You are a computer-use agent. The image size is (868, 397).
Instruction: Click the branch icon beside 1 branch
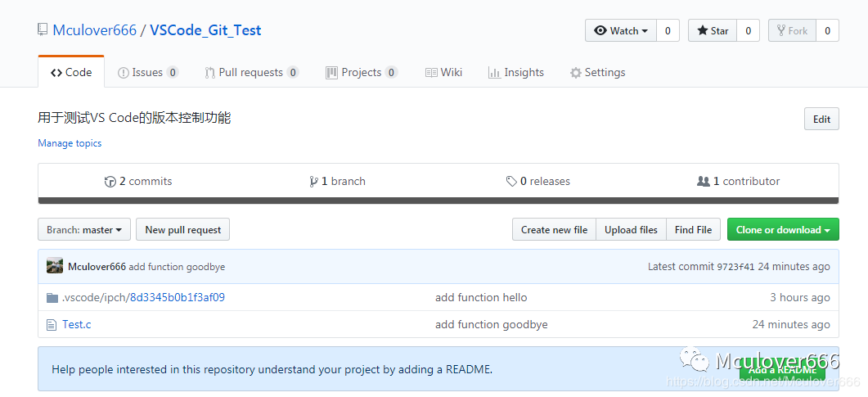313,182
